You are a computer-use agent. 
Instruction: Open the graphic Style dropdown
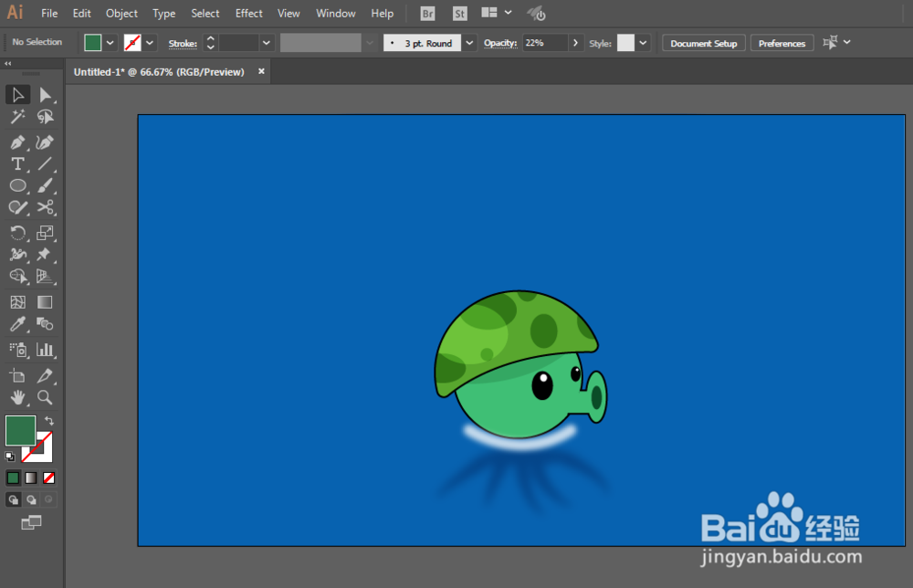click(643, 43)
